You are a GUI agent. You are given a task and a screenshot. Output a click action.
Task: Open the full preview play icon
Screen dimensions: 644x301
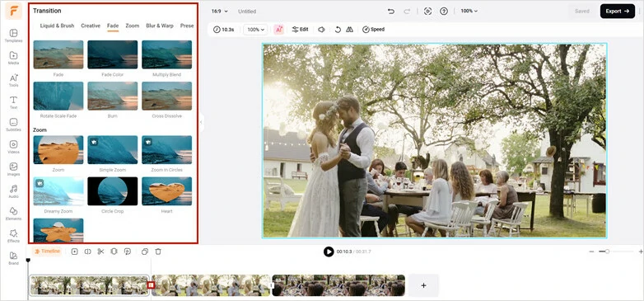(427, 11)
